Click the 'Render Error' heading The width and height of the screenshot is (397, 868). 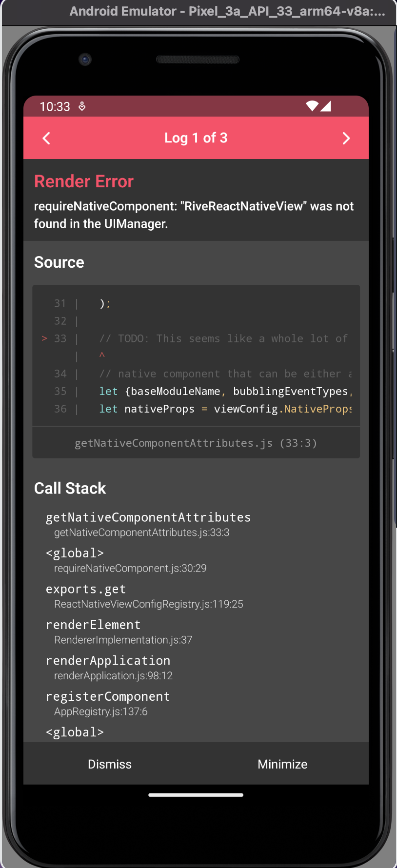click(83, 181)
